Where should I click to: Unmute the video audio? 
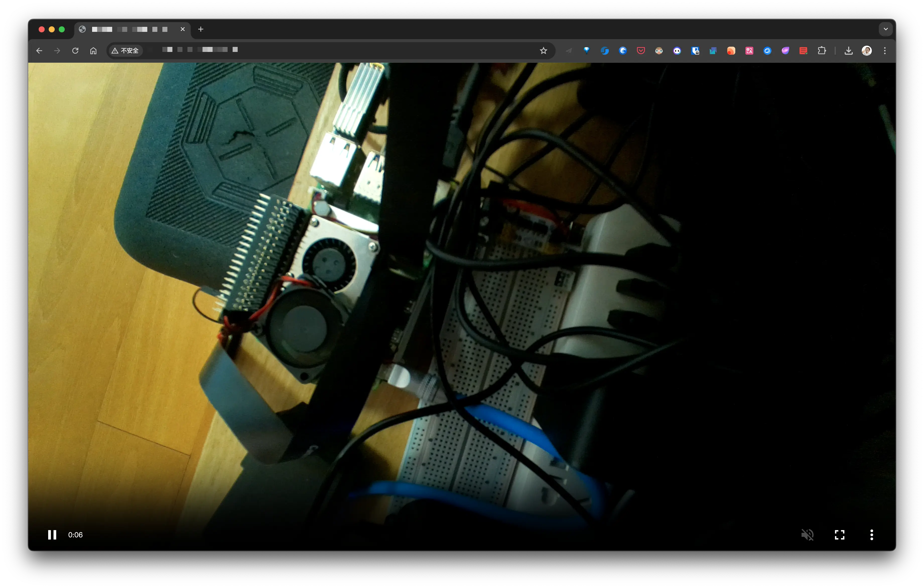pyautogui.click(x=807, y=535)
